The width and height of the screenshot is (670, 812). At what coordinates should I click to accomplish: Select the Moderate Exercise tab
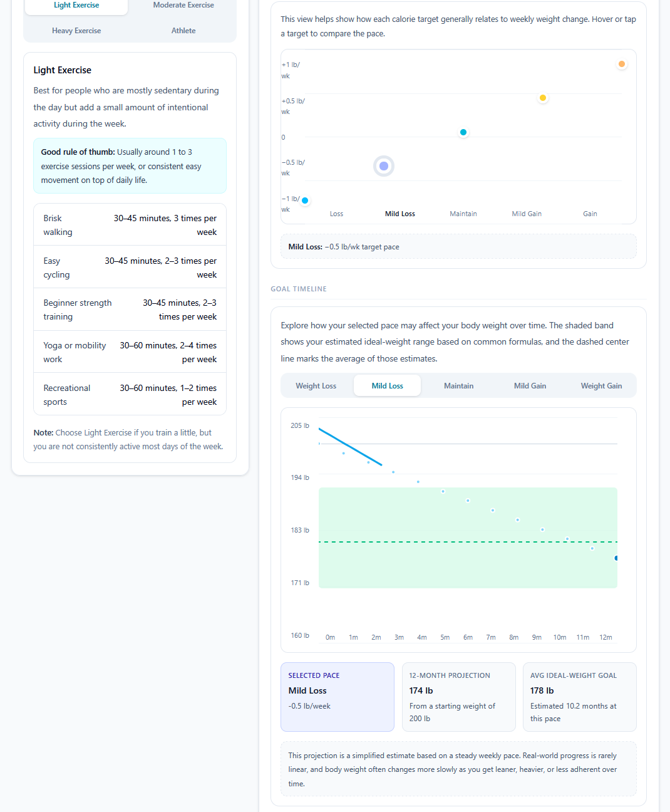pyautogui.click(x=183, y=6)
